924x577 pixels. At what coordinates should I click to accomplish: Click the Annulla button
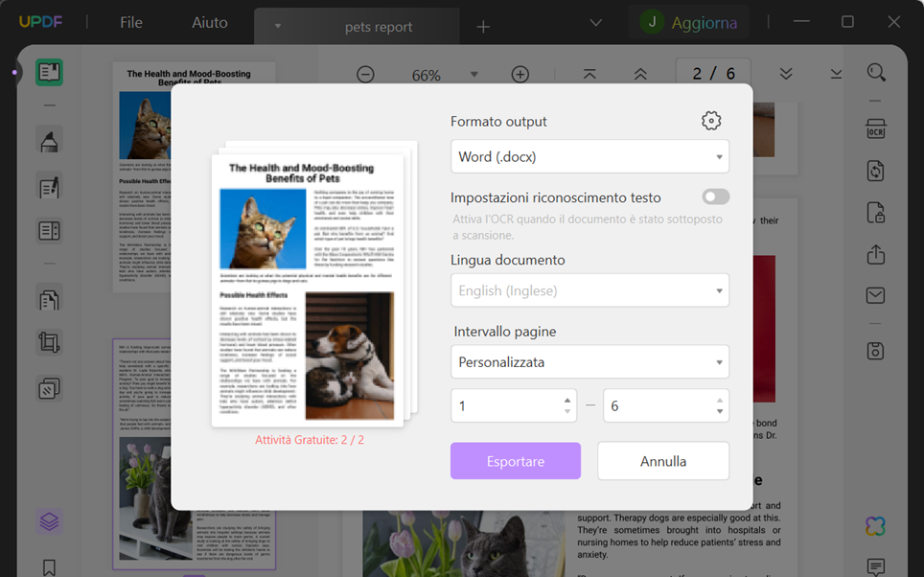pyautogui.click(x=663, y=461)
